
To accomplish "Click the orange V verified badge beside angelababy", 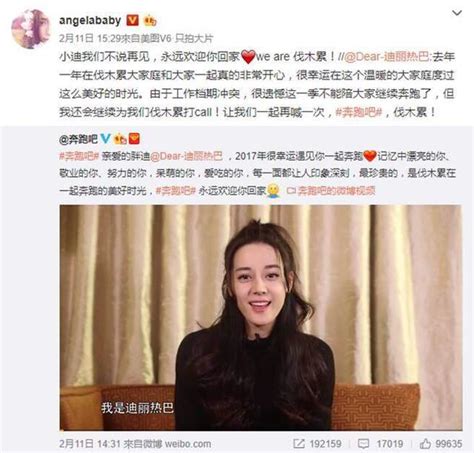I will (132, 21).
